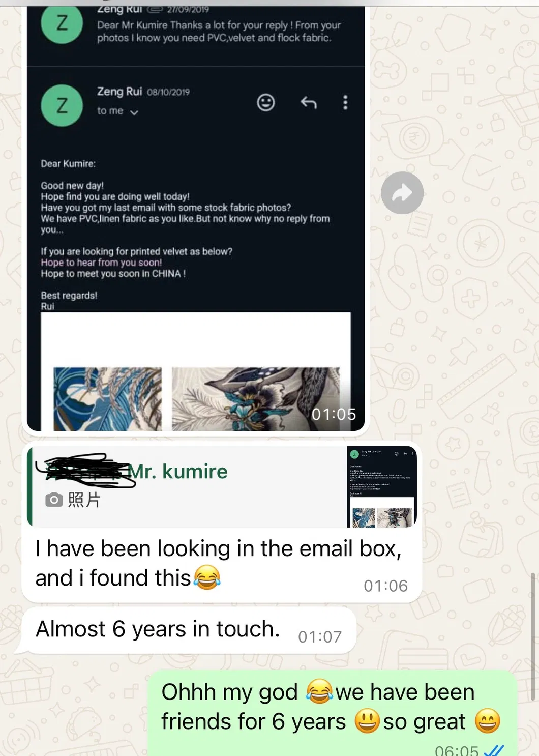
Task: Click the emoji reaction smiley in the email
Action: [x=265, y=102]
